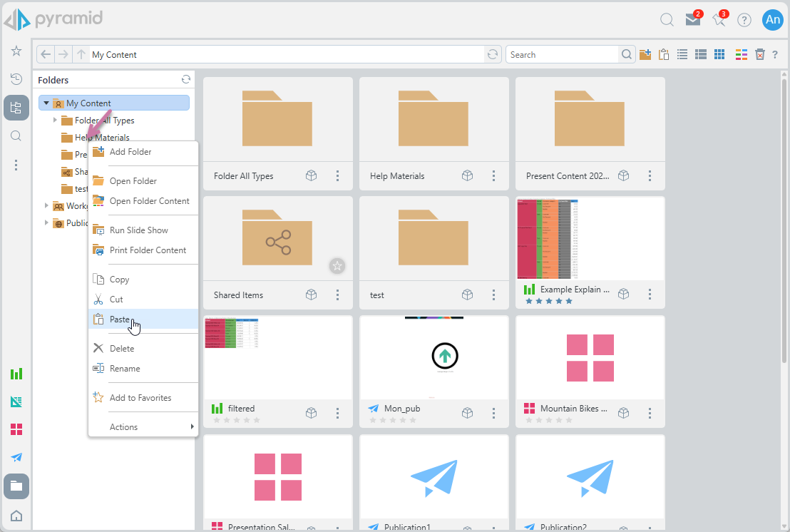
Task: Open the Recents clock icon in sidebar
Action: [x=16, y=79]
